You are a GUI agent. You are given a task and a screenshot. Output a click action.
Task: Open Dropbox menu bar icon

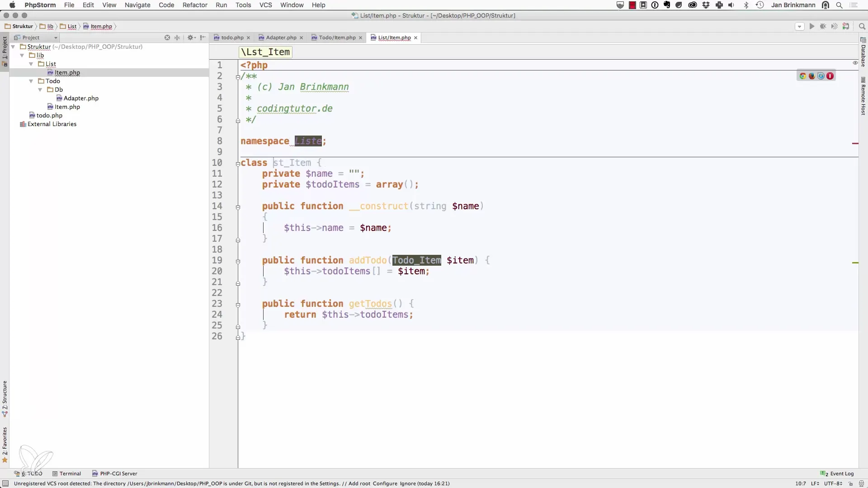706,5
